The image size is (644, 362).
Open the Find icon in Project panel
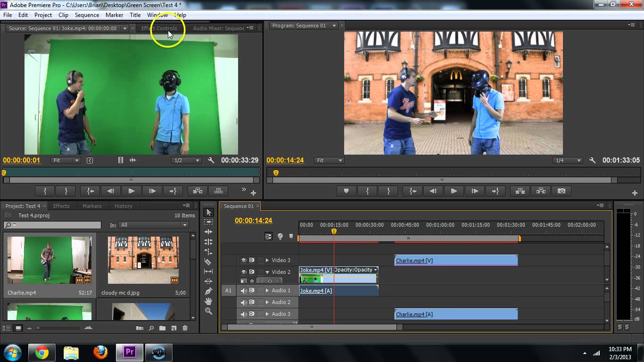[x=151, y=328]
